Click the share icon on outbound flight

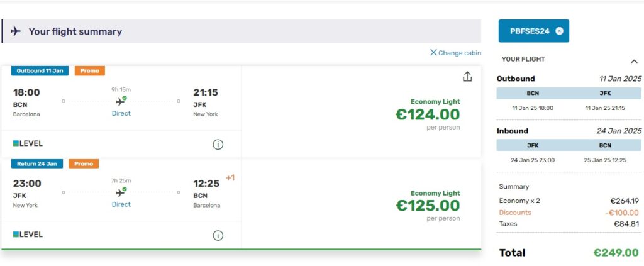pos(467,77)
